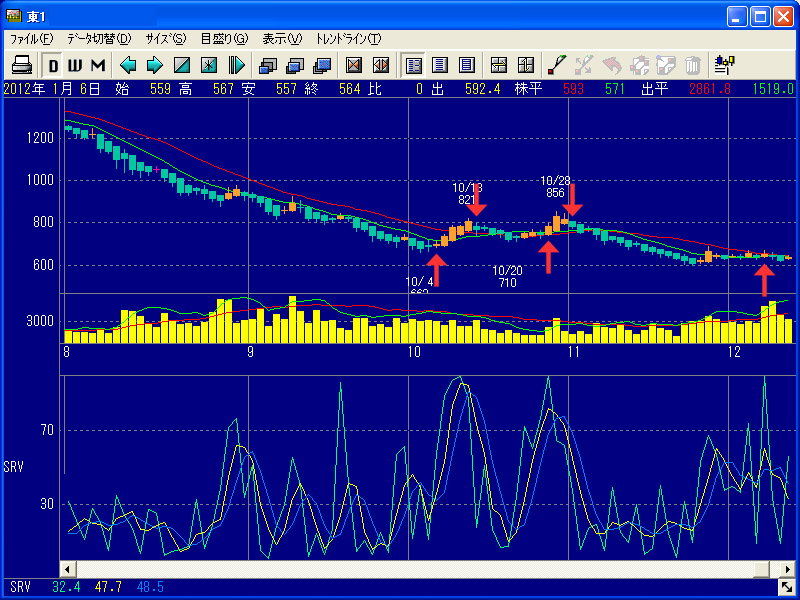800x600 pixels.
Task: Click the second stacked-windows icon
Action: point(295,65)
